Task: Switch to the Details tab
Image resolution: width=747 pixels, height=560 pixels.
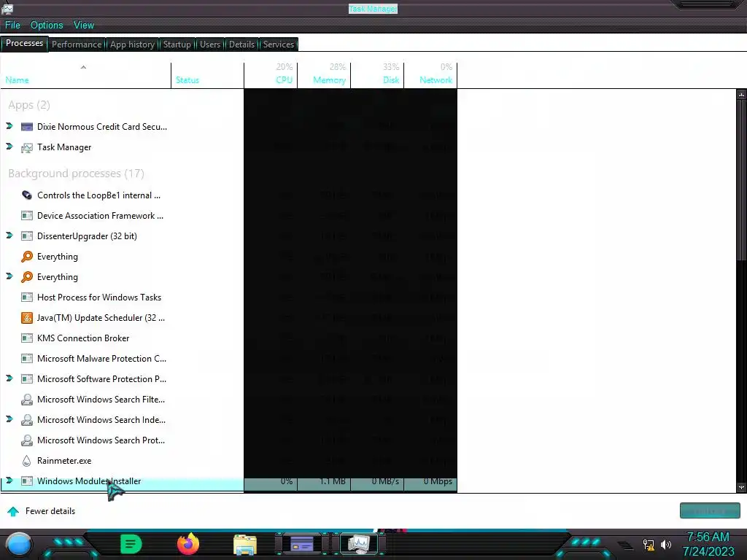Action: coord(241,44)
